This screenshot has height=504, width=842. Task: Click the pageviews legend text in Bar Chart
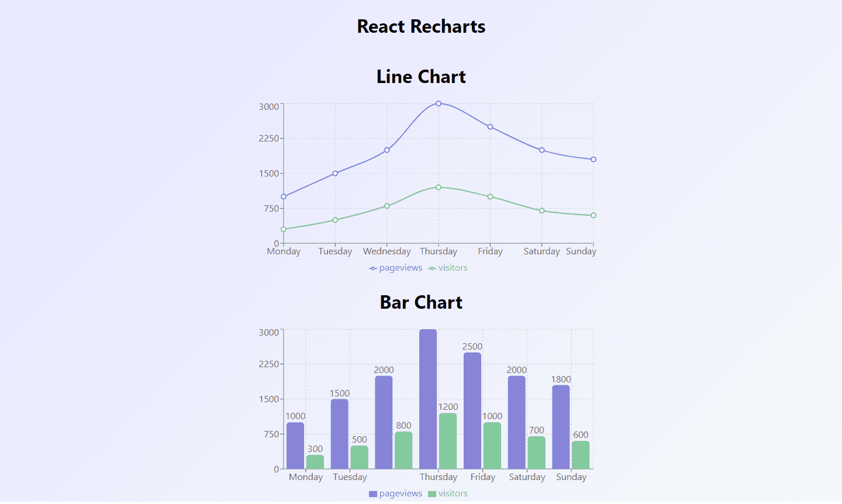[401, 494]
